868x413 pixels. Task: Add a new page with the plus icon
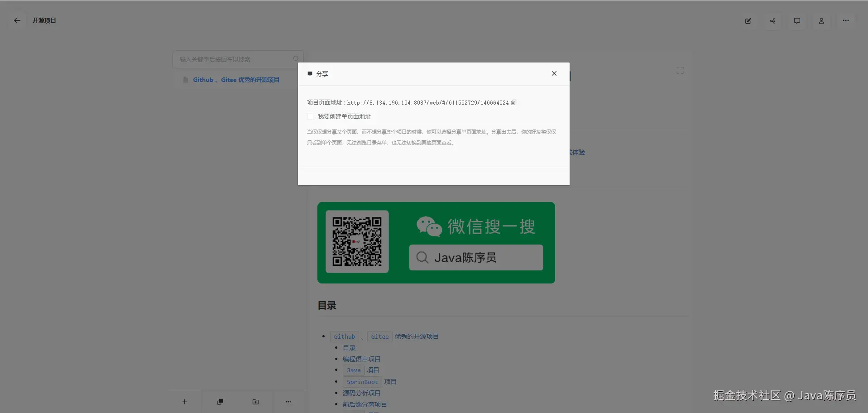point(184,402)
